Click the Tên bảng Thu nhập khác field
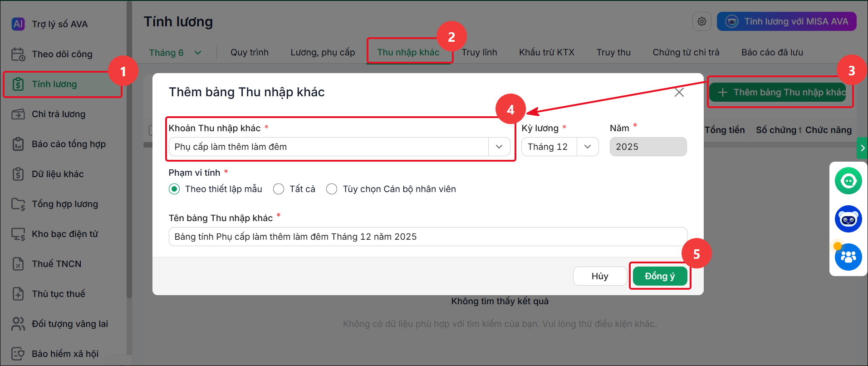Screen dimensions: 868x366 pos(428,237)
